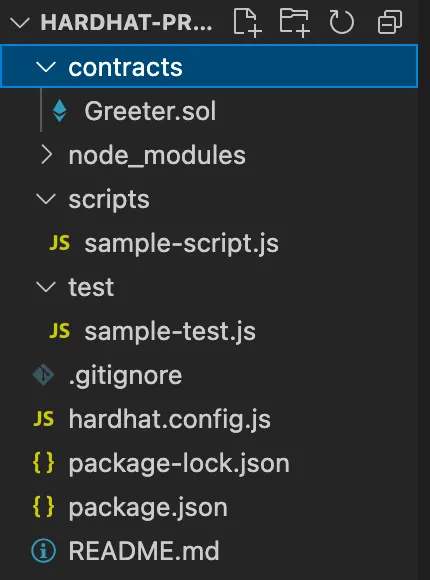Click the Ethereum icon beside Greeter.sol
This screenshot has height=580, width=430.
pos(60,111)
